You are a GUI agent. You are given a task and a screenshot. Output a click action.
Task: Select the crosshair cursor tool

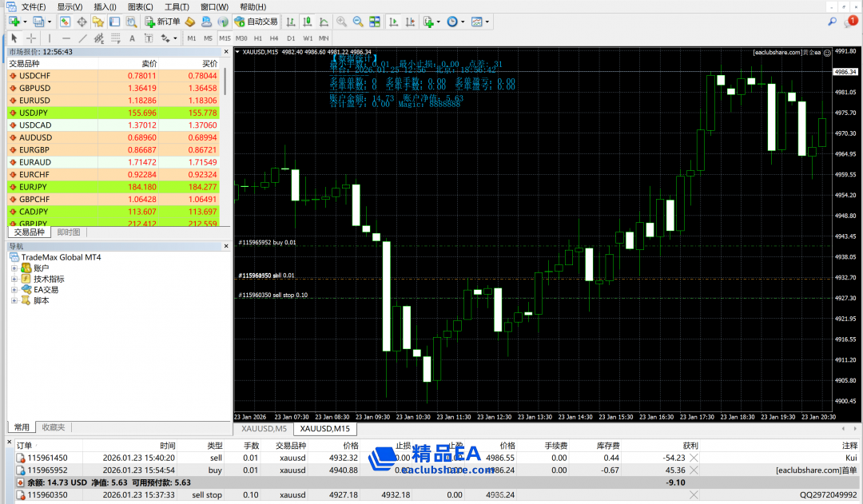pyautogui.click(x=31, y=38)
